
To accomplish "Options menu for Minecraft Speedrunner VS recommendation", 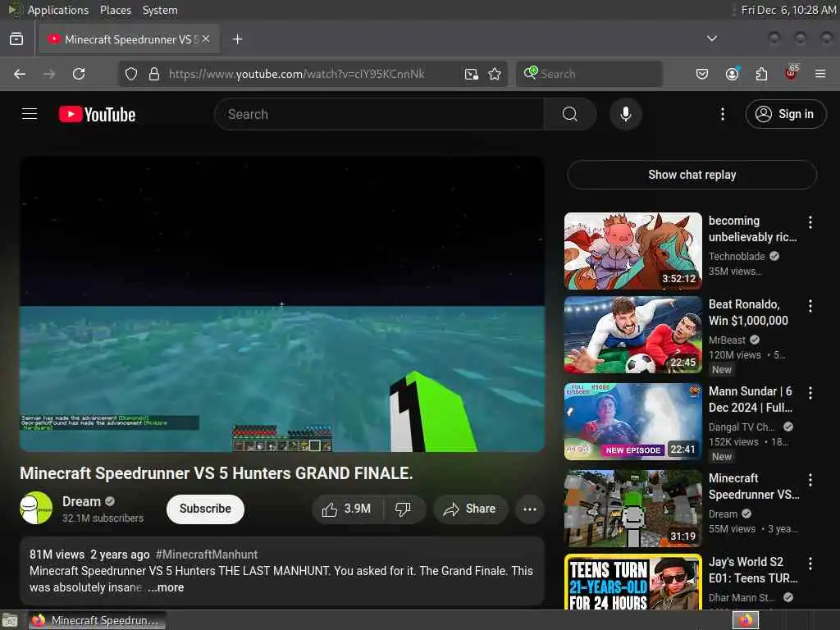I will tap(810, 480).
